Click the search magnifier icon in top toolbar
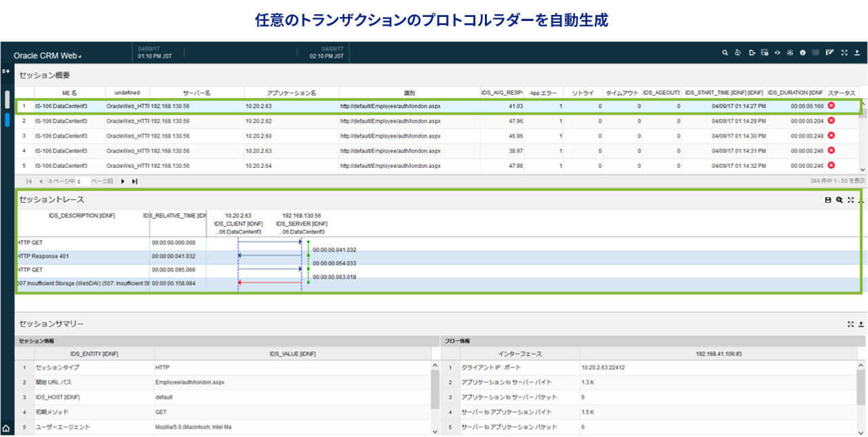The height and width of the screenshot is (437, 868). (x=724, y=53)
